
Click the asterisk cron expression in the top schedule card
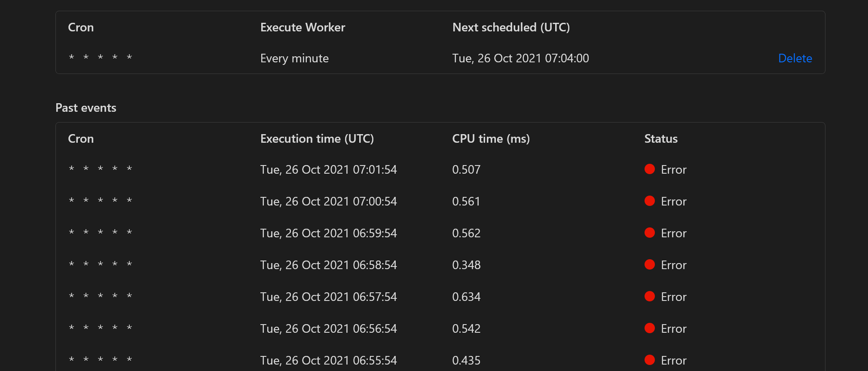[x=100, y=57]
